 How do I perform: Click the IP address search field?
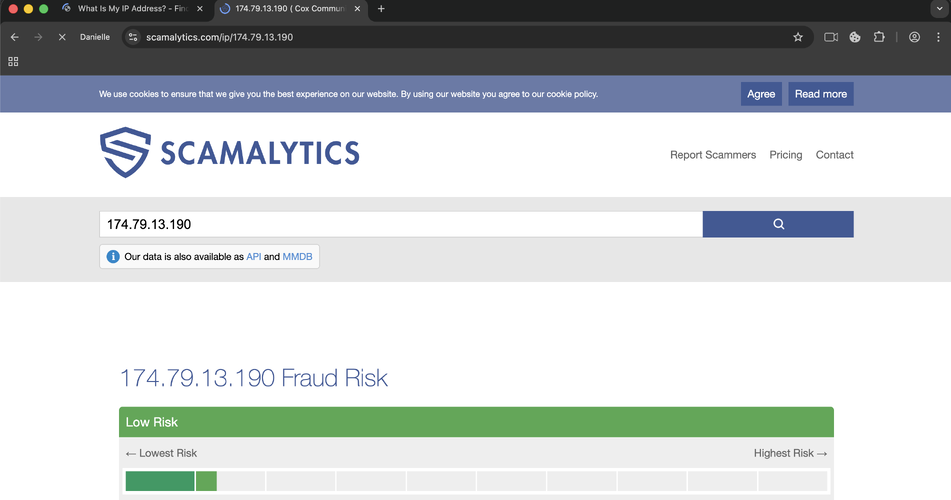pyautogui.click(x=401, y=224)
